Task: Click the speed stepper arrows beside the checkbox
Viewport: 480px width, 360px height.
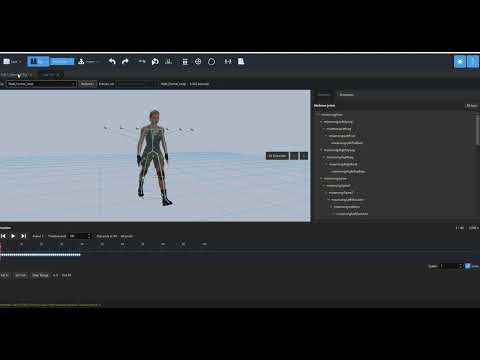Action: (x=461, y=266)
